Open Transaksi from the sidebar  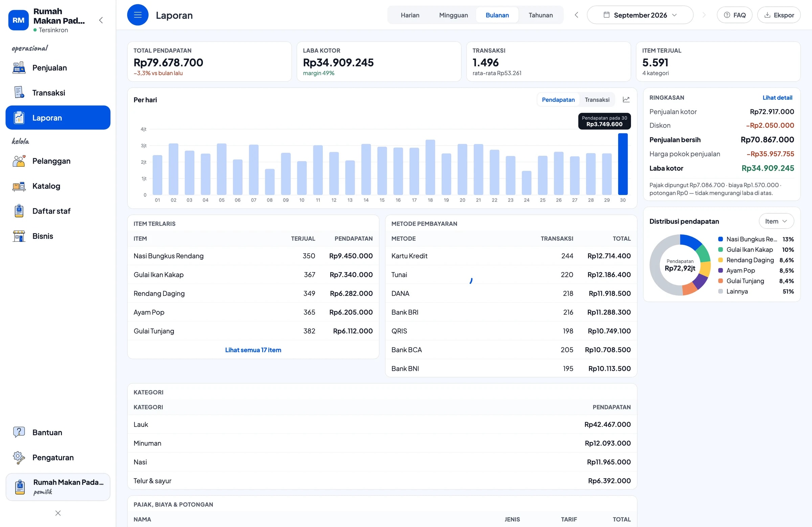[x=58, y=93]
